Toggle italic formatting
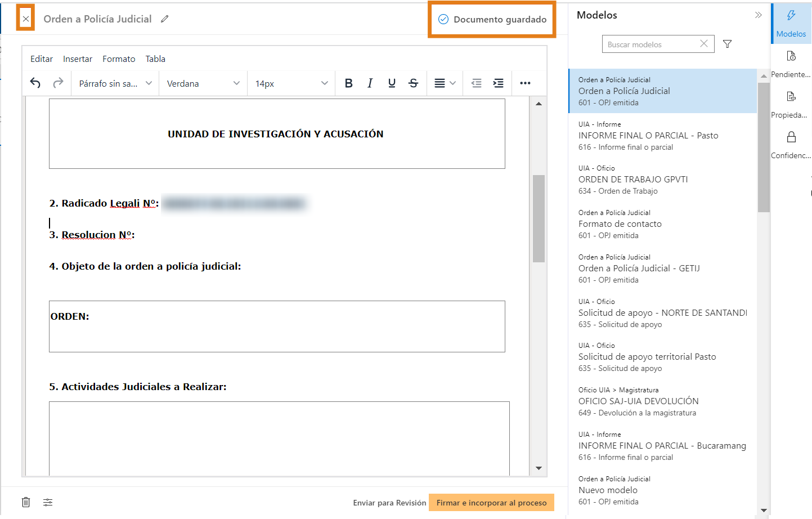 pyautogui.click(x=370, y=83)
